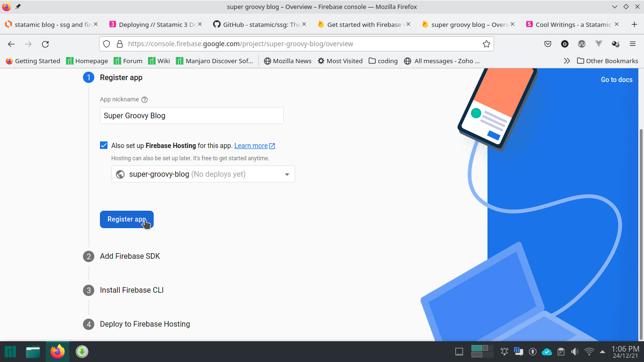Screen dimensions: 644x362
Task: Open the Forum bookmark
Action: pyautogui.click(x=128, y=61)
